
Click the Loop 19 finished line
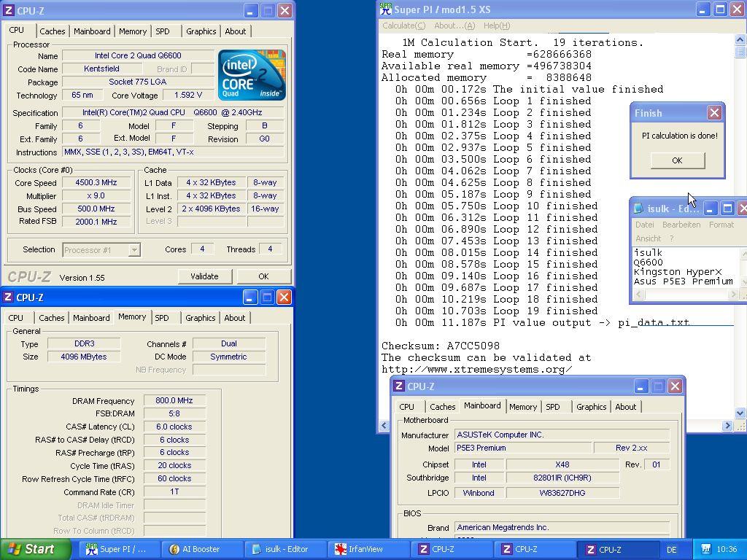496,311
